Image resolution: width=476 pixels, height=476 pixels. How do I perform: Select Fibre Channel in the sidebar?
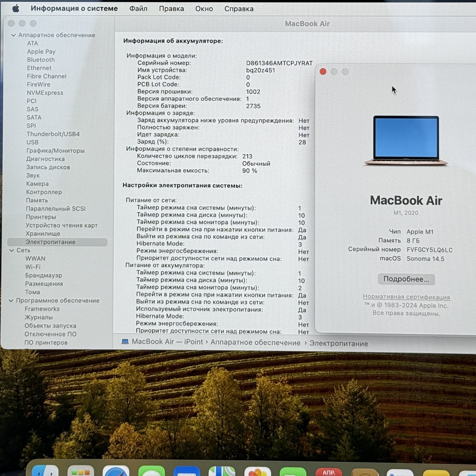point(47,76)
